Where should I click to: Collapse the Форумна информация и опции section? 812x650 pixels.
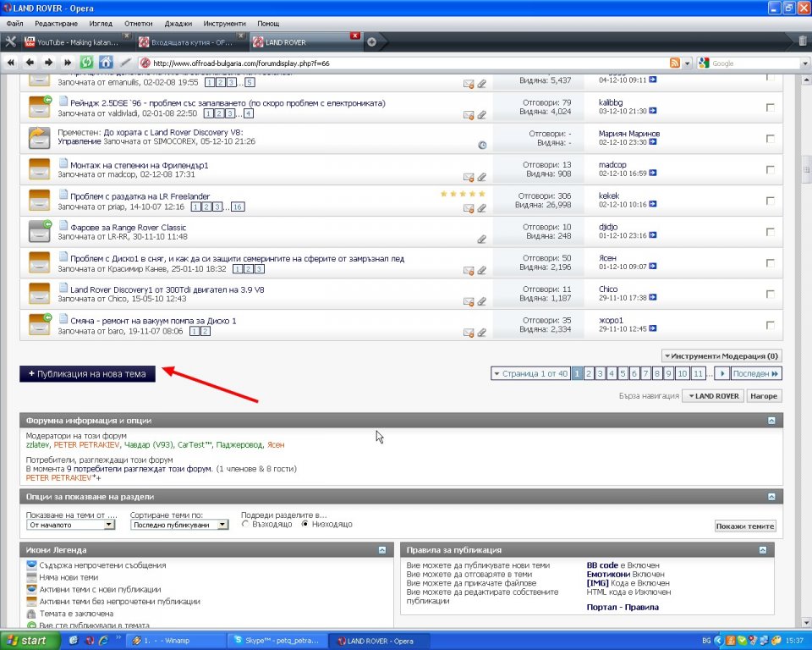click(771, 421)
